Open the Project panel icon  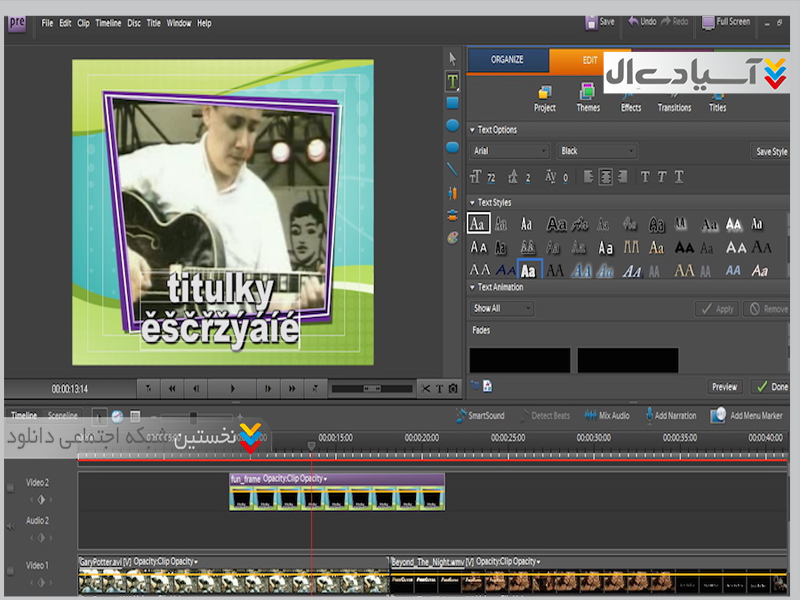545,97
